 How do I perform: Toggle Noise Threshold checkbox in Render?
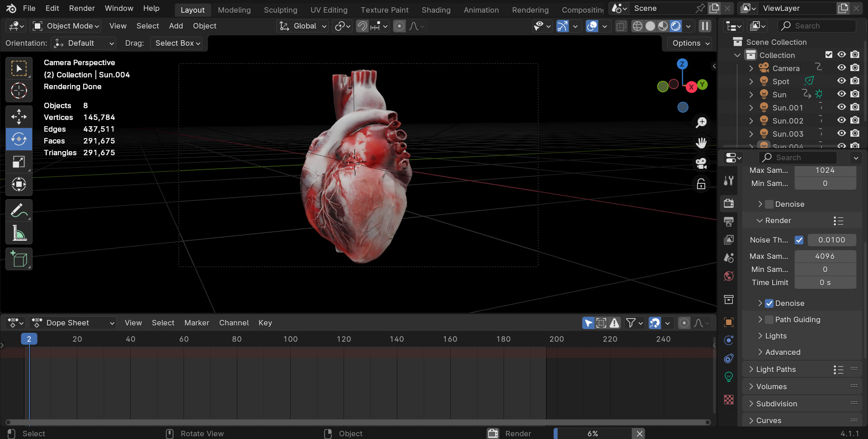[x=799, y=240]
